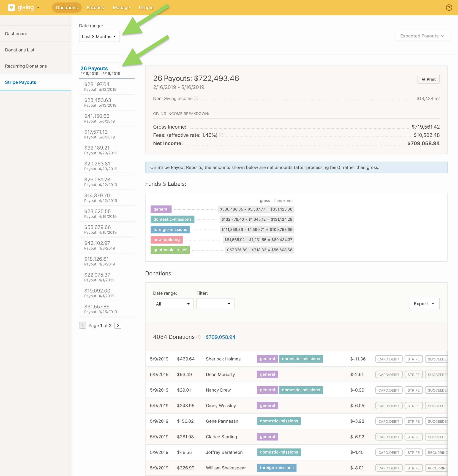Open the All date range dropdown in Donations

coord(173,304)
